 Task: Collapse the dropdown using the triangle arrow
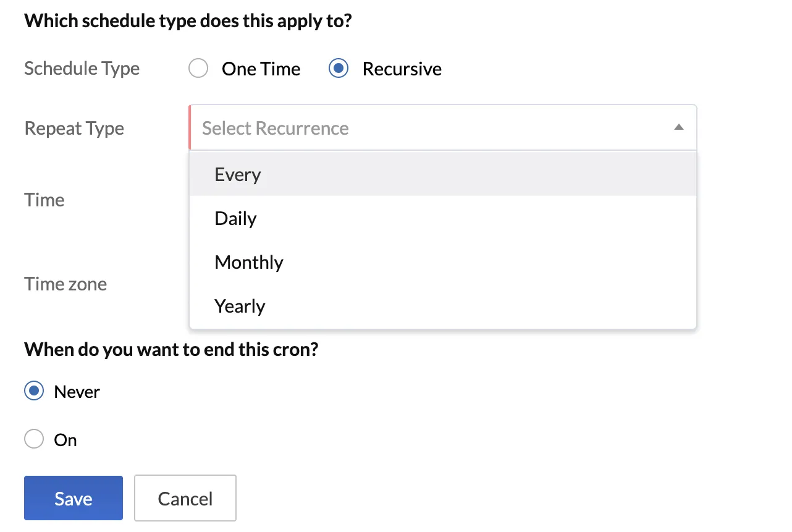coord(679,127)
